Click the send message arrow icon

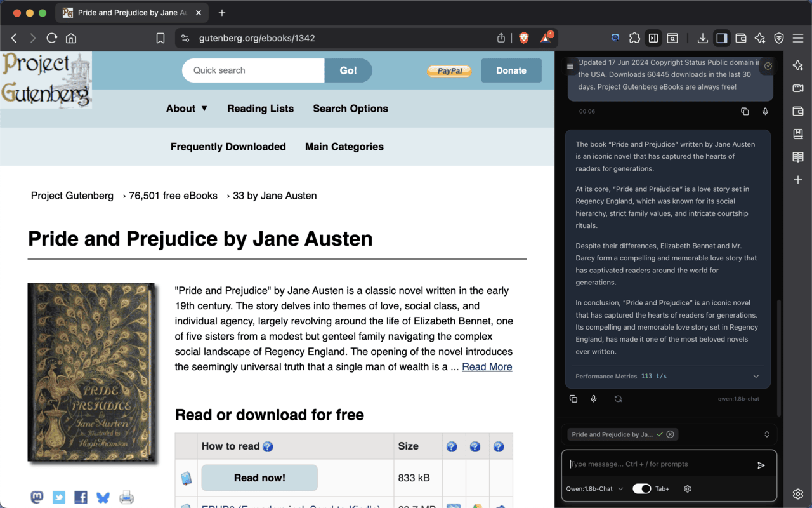[x=761, y=465]
